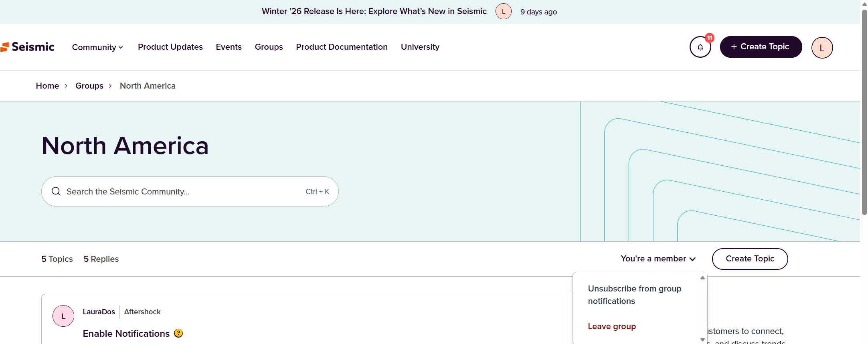The width and height of the screenshot is (868, 344).
Task: Click the 5 Topics count
Action: click(57, 259)
